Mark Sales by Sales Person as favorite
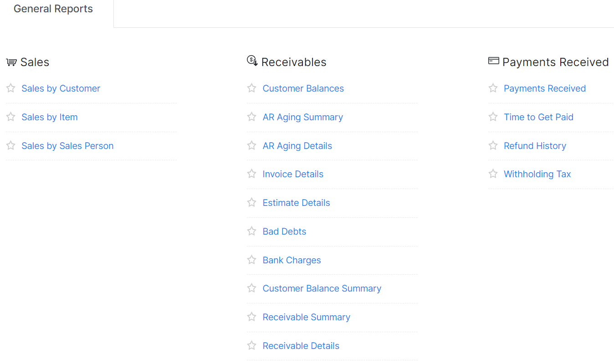This screenshot has width=614, height=364. (10, 145)
